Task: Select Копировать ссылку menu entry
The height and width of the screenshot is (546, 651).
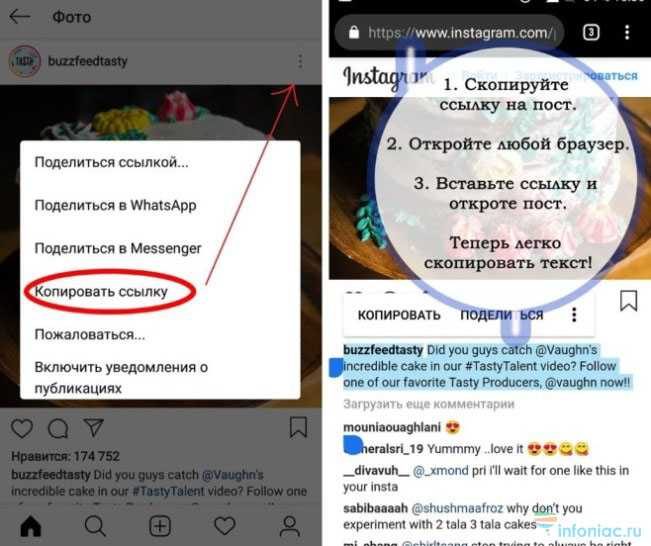Action: [101, 291]
